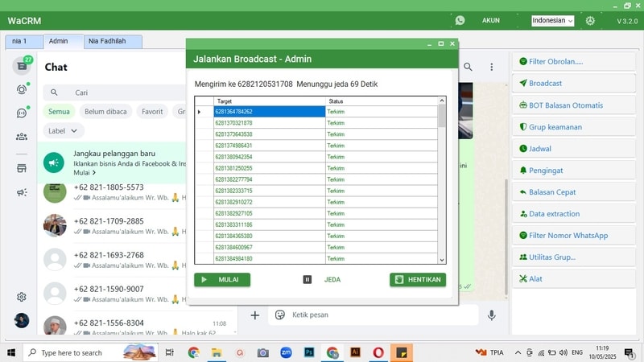The width and height of the screenshot is (644, 362).
Task: Click the broadcast list scrollbar thumb
Action: point(442,116)
